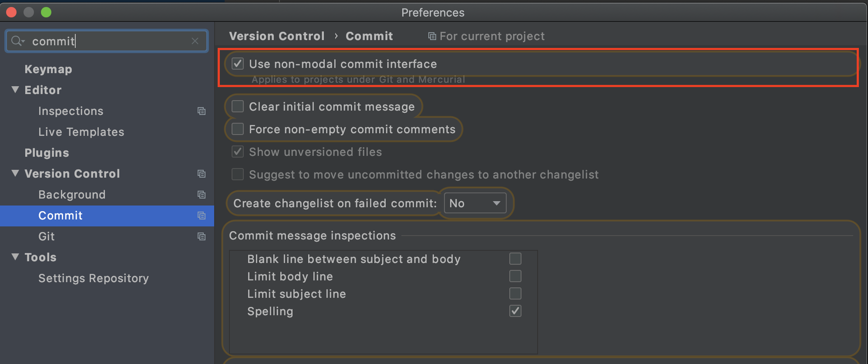Click the Version Control breadcrumb link
Screen dimensions: 868x364
pos(277,36)
